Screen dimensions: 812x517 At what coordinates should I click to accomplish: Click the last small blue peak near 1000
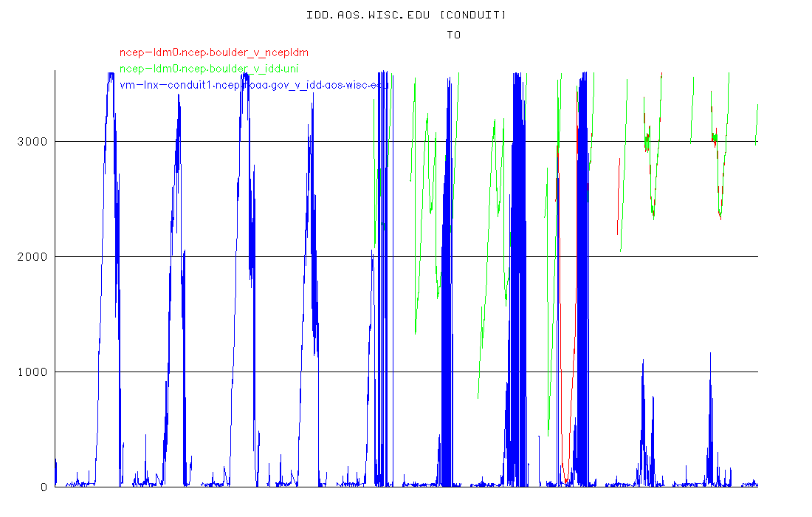tap(710, 354)
